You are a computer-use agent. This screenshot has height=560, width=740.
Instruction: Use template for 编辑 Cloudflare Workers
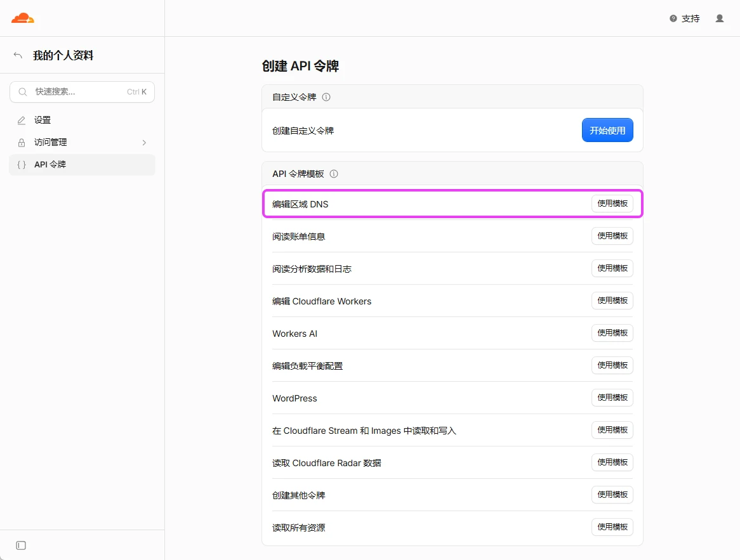612,301
